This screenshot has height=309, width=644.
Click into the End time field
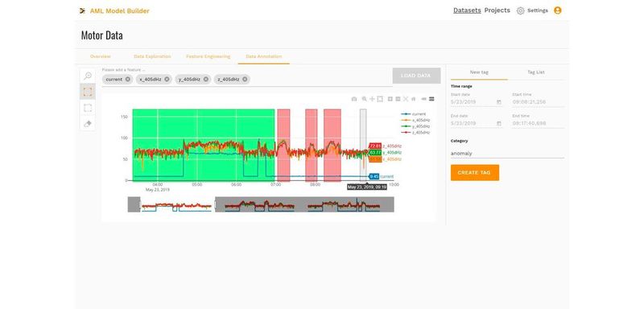pyautogui.click(x=538, y=123)
